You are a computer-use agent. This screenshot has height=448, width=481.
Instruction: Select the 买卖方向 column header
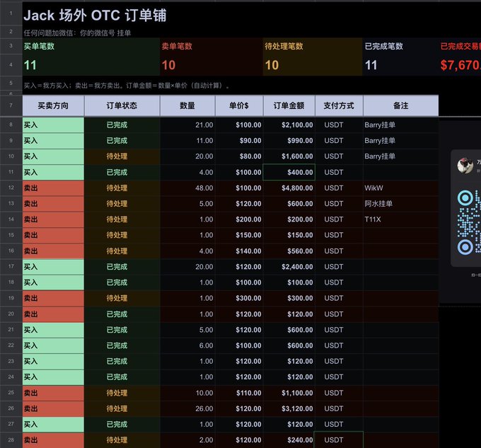pos(53,105)
